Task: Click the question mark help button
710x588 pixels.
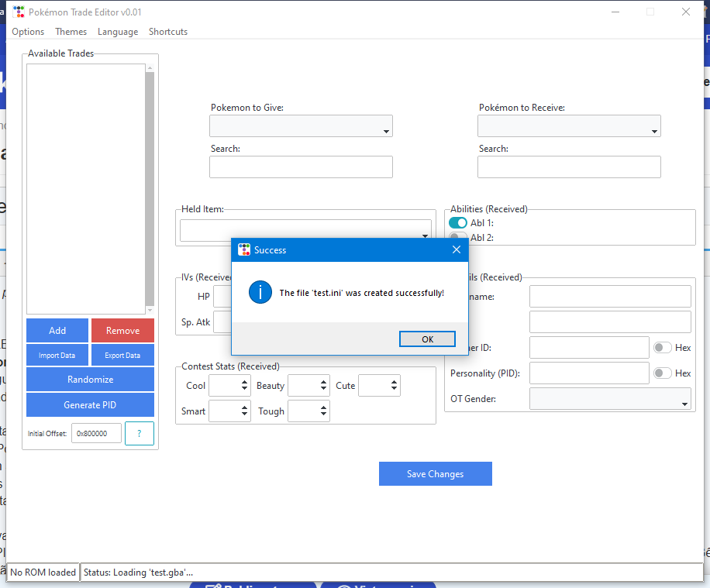Action: tap(140, 434)
